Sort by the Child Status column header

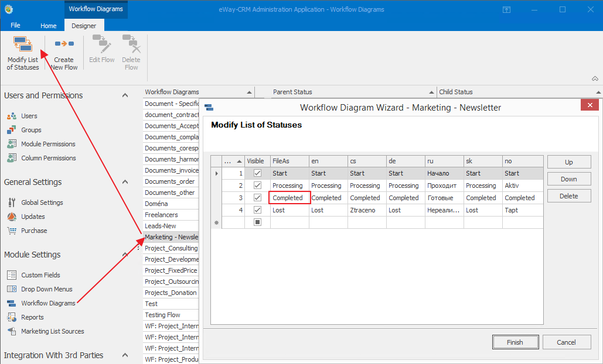click(x=519, y=92)
